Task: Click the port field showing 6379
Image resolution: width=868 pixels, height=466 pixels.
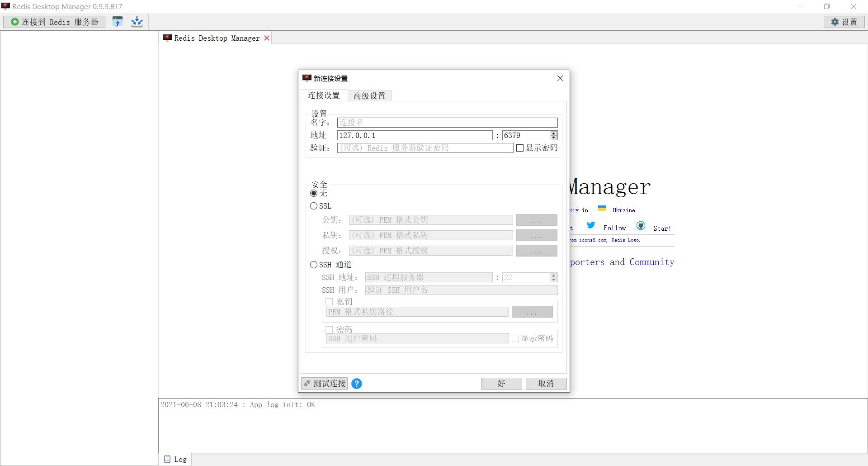Action: click(x=526, y=135)
